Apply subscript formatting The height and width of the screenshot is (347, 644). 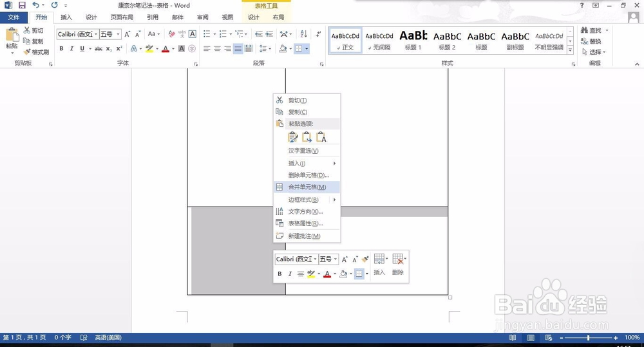(x=109, y=48)
